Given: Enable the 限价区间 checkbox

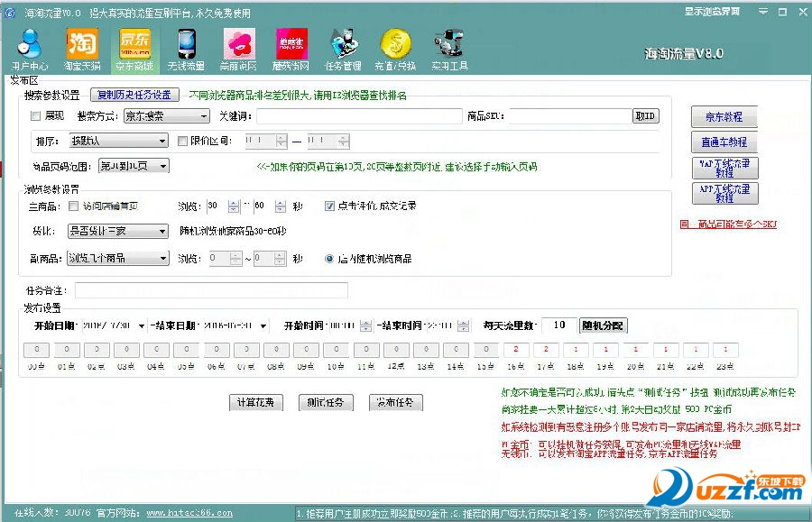Looking at the screenshot, I should click(x=182, y=141).
